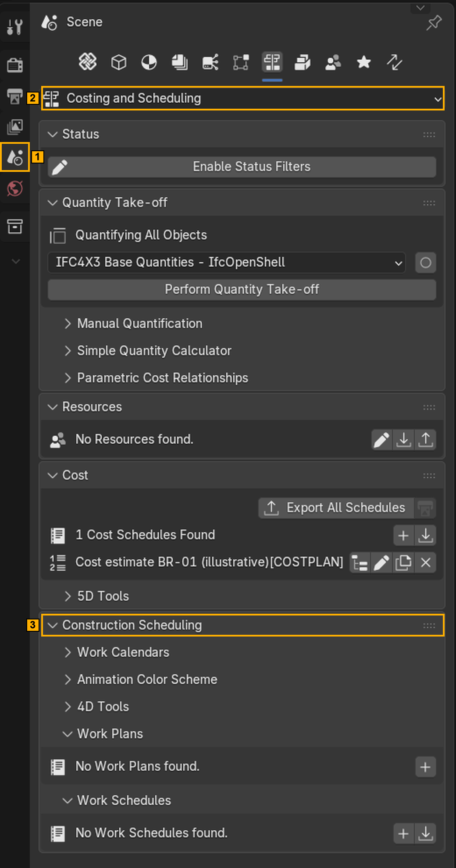This screenshot has width=456, height=868.
Task: Collapse the Work Schedules subpanel
Action: pyautogui.click(x=118, y=800)
